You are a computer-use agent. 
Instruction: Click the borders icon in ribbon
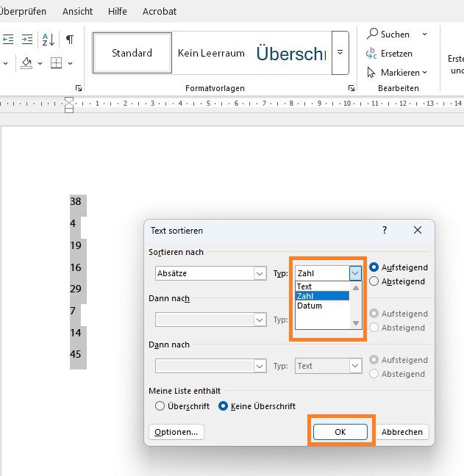(56, 63)
